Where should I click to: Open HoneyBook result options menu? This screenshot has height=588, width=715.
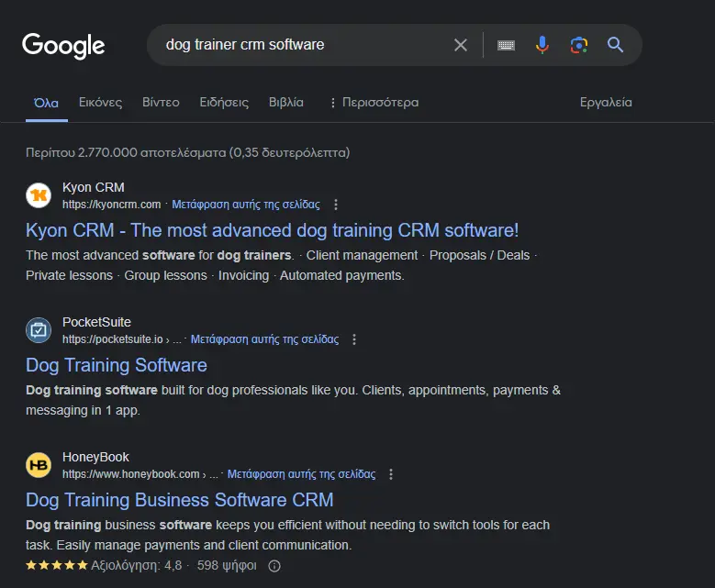391,474
